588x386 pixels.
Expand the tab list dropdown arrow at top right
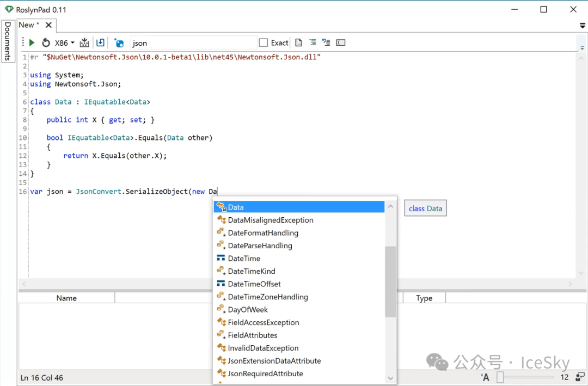point(583,26)
